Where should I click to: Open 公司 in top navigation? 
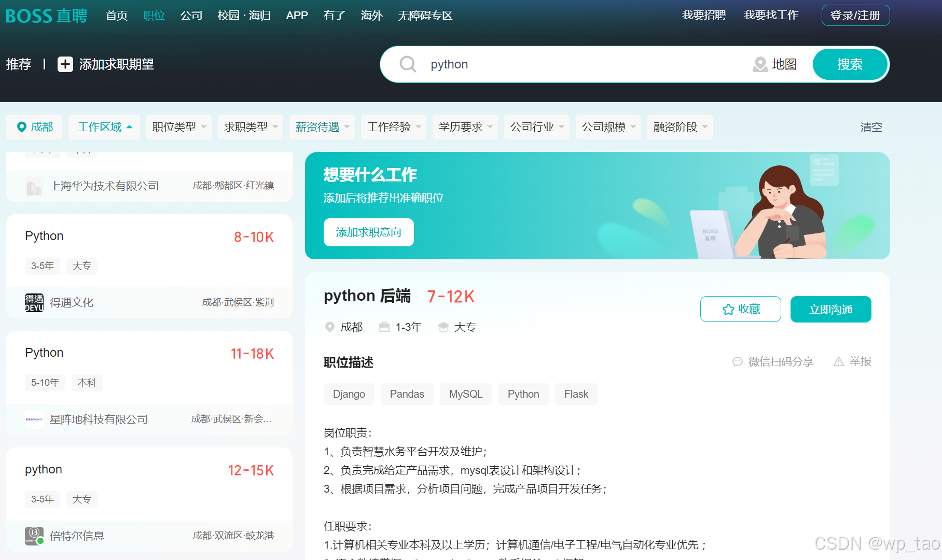(x=191, y=16)
